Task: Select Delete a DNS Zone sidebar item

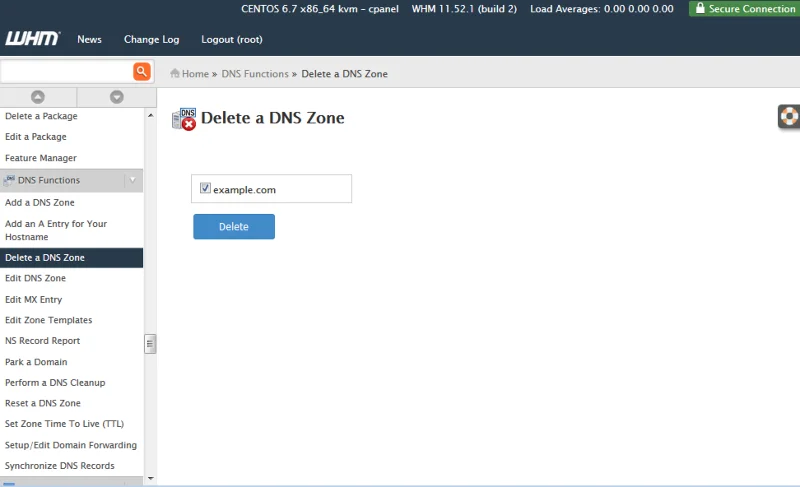Action: 71,258
